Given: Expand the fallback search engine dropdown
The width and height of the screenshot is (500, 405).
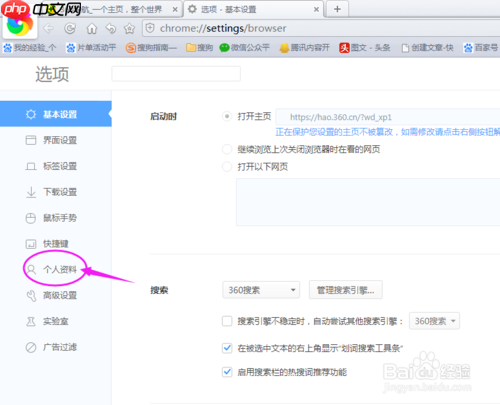Looking at the screenshot, I should [x=434, y=321].
